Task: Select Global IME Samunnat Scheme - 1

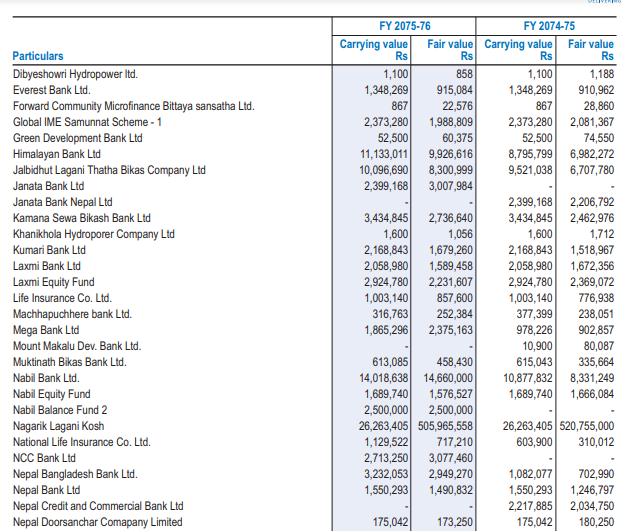Action: 88,122
